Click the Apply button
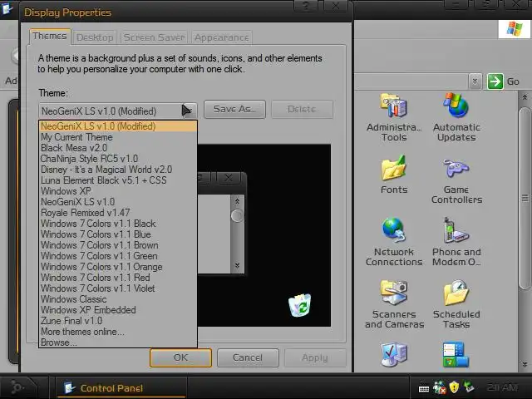The image size is (532, 399). click(x=315, y=357)
